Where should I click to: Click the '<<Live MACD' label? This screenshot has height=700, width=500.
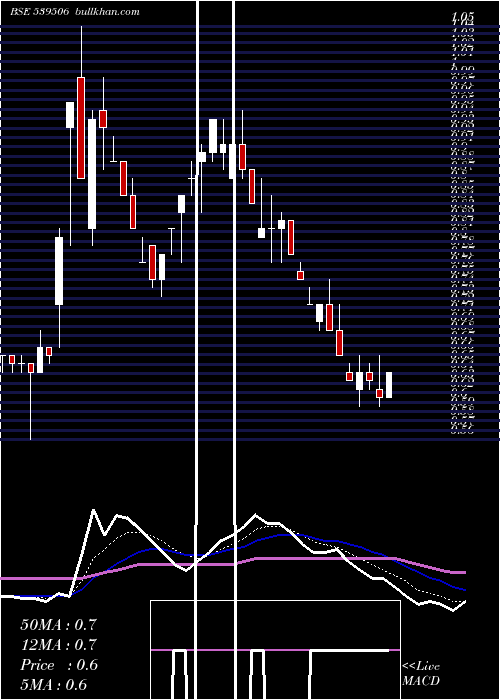point(421,674)
